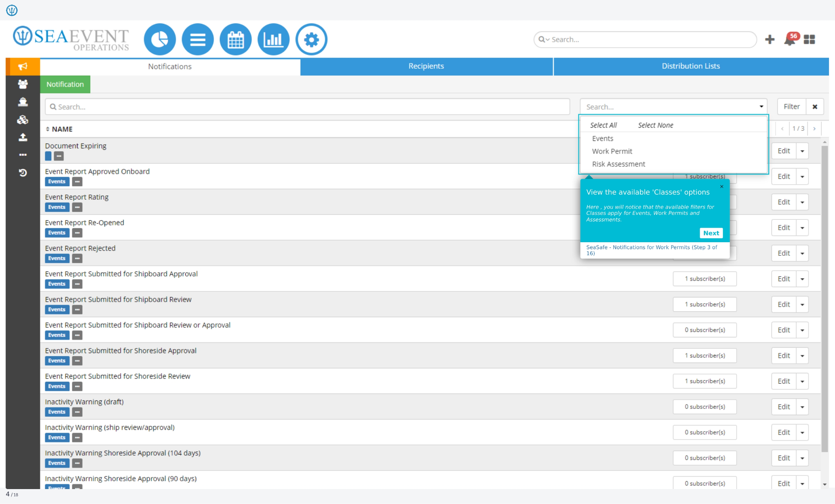Click scrollbar down arrow at bottom
The image size is (835, 504).
click(825, 484)
